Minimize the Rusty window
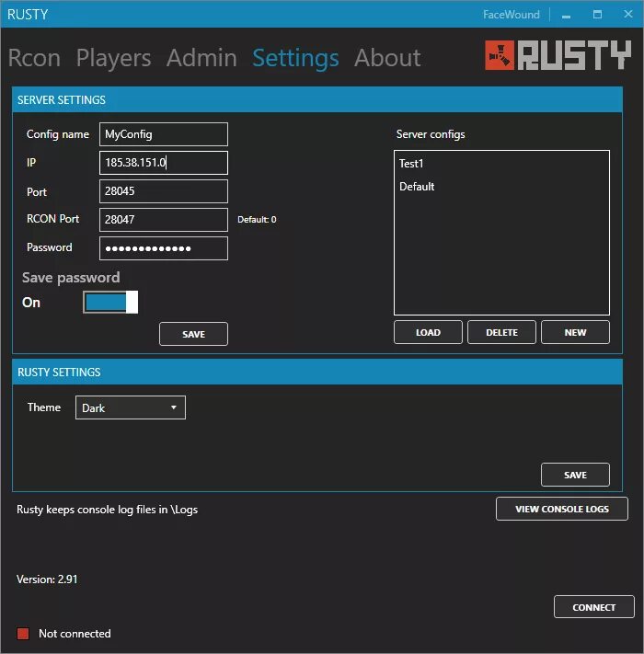The image size is (644, 654). click(x=566, y=15)
